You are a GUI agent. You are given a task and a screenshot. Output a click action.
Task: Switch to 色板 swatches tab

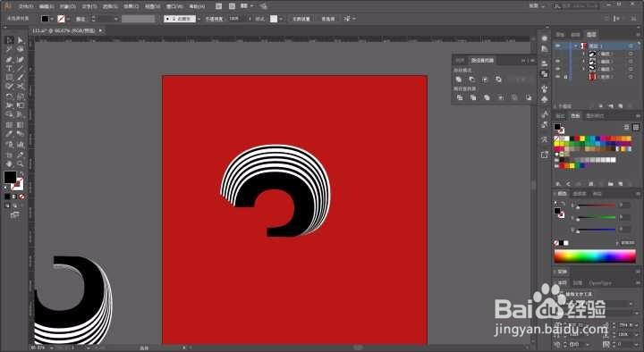click(575, 116)
